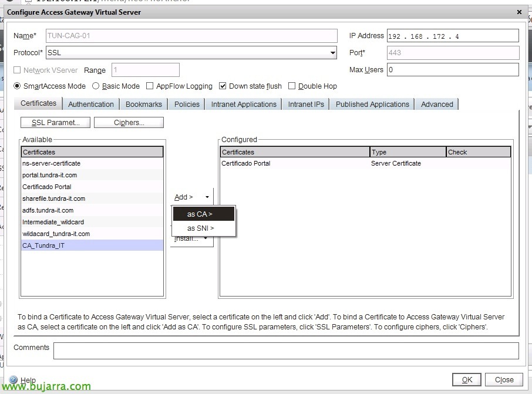Select portal.tundra-it.com in Available list

coord(92,175)
